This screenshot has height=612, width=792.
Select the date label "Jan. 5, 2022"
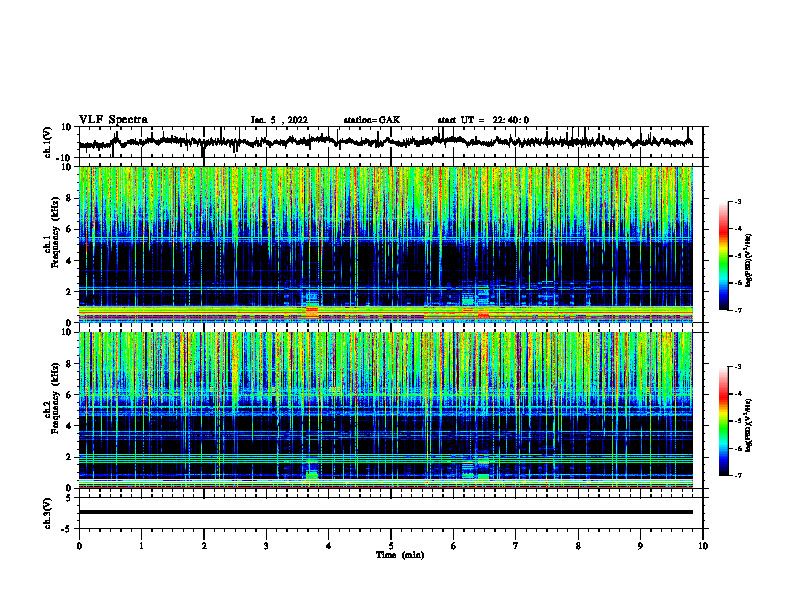(x=279, y=120)
